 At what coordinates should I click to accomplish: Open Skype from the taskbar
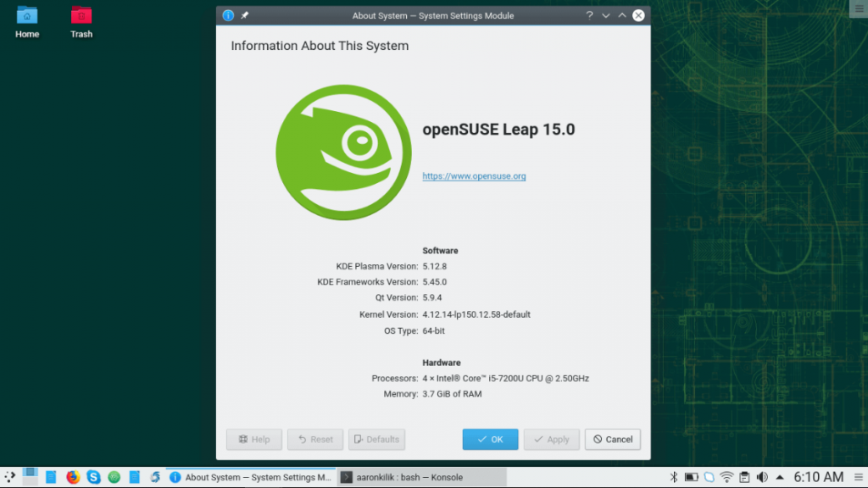[x=94, y=477]
